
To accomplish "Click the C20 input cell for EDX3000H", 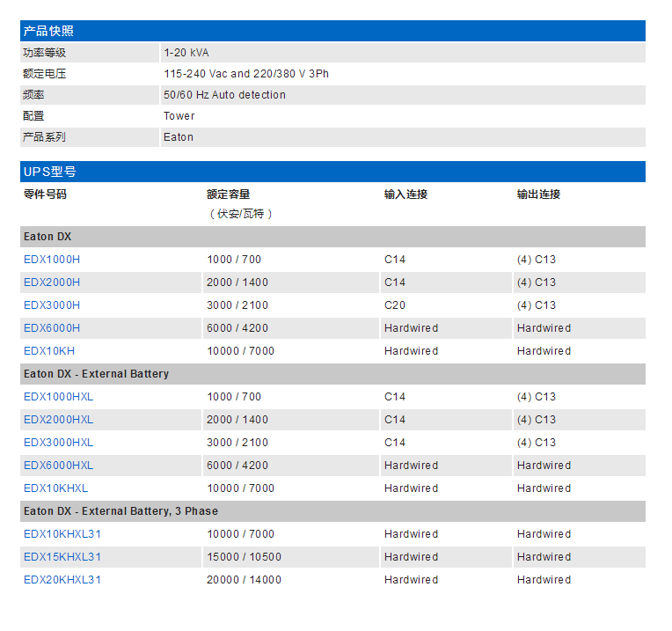I will click(x=395, y=305).
